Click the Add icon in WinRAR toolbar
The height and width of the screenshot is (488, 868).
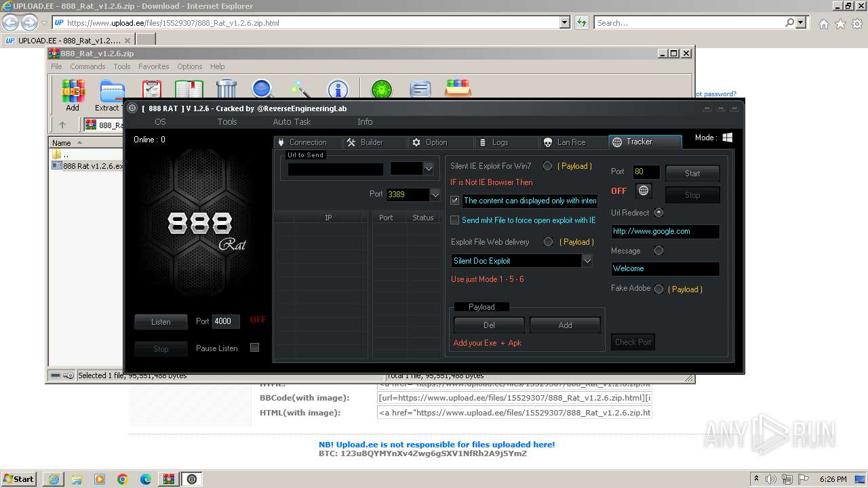click(73, 95)
